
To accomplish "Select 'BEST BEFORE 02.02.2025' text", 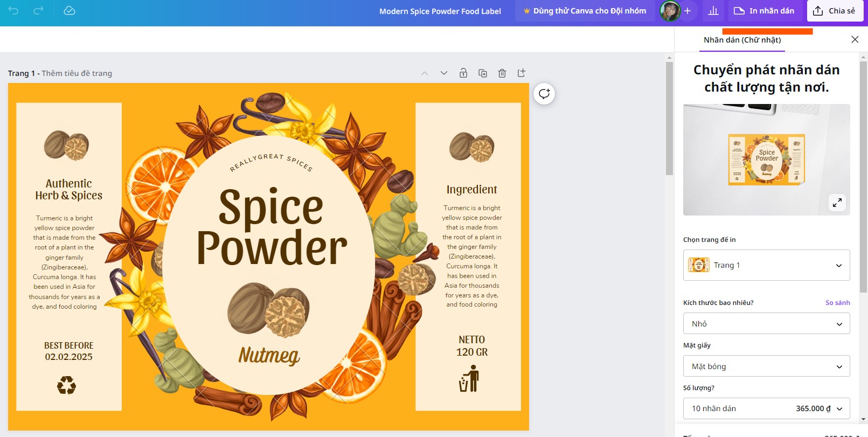I will pos(69,351).
